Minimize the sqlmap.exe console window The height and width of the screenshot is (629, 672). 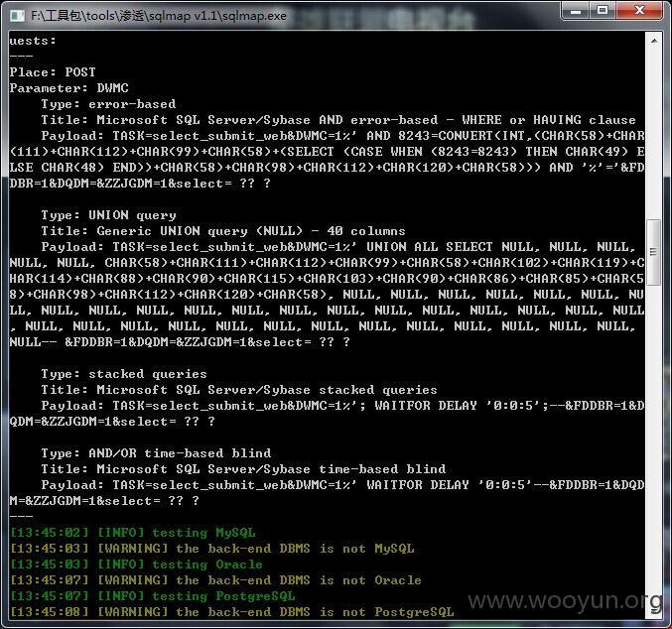click(576, 10)
